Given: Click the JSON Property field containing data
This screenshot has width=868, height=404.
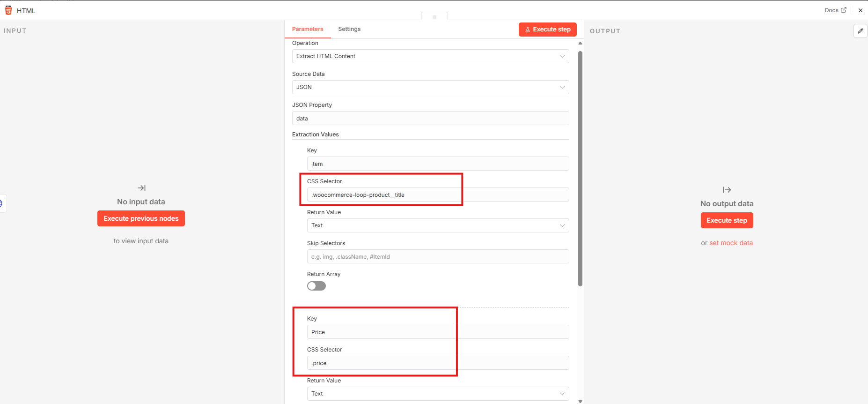Looking at the screenshot, I should tap(430, 119).
